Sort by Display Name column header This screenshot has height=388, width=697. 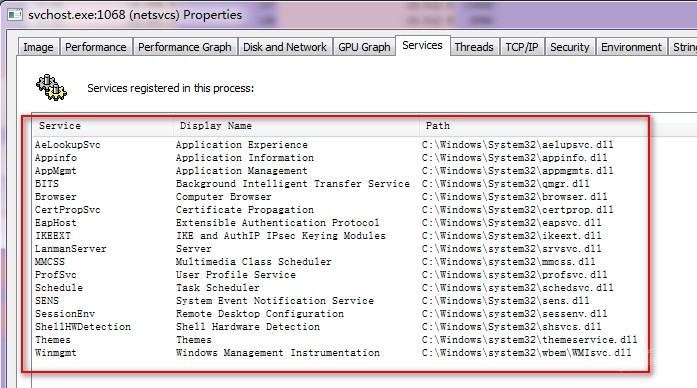pyautogui.click(x=296, y=126)
